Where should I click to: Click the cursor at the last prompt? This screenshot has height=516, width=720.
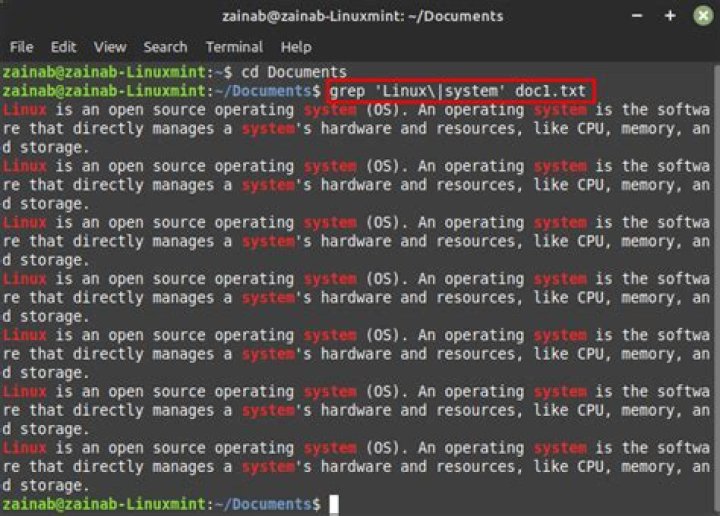click(334, 504)
